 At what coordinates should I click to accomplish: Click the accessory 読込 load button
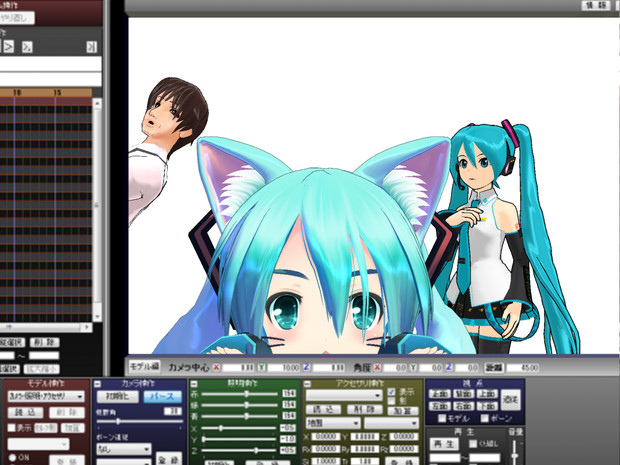click(x=324, y=410)
